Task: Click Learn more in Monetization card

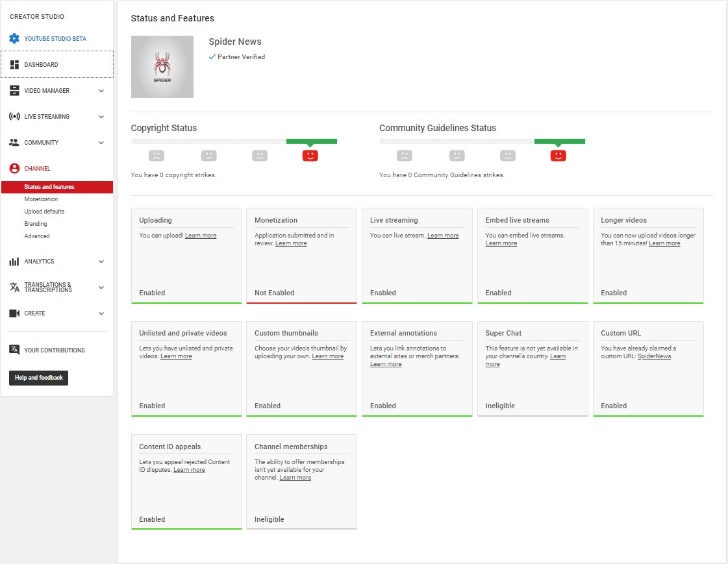Action: [x=291, y=243]
